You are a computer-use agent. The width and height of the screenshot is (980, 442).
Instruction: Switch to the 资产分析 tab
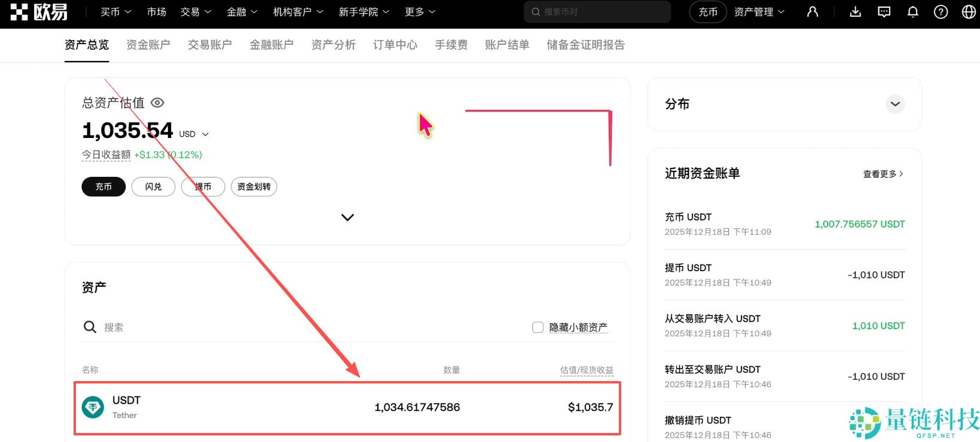click(x=334, y=45)
